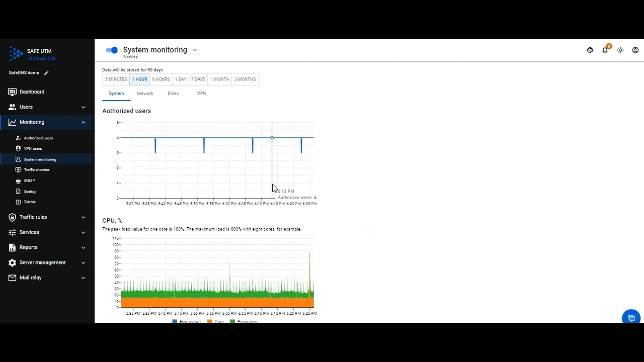The height and width of the screenshot is (362, 644).
Task: Click the 'CPU, %' chart heading
Action: pos(112,221)
